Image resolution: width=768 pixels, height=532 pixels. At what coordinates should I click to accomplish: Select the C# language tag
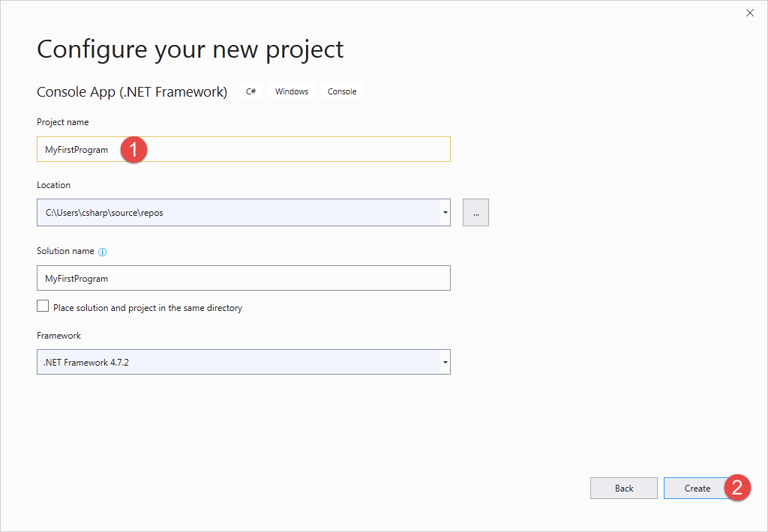250,91
